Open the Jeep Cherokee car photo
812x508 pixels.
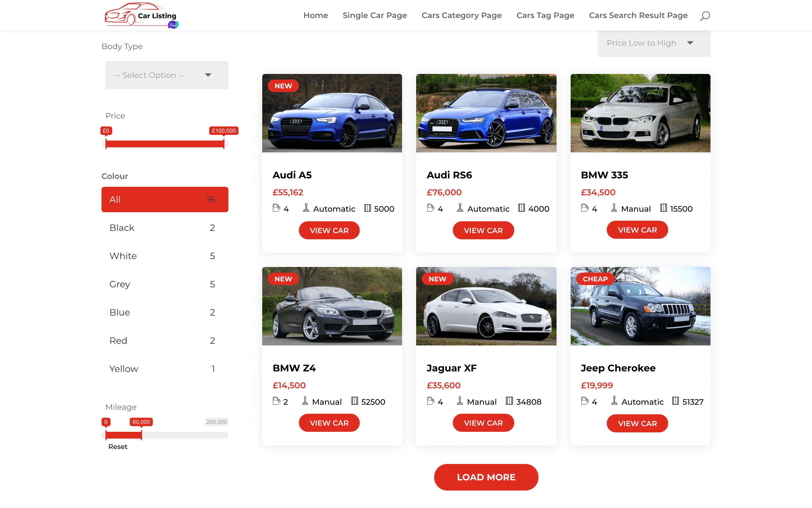tap(640, 306)
